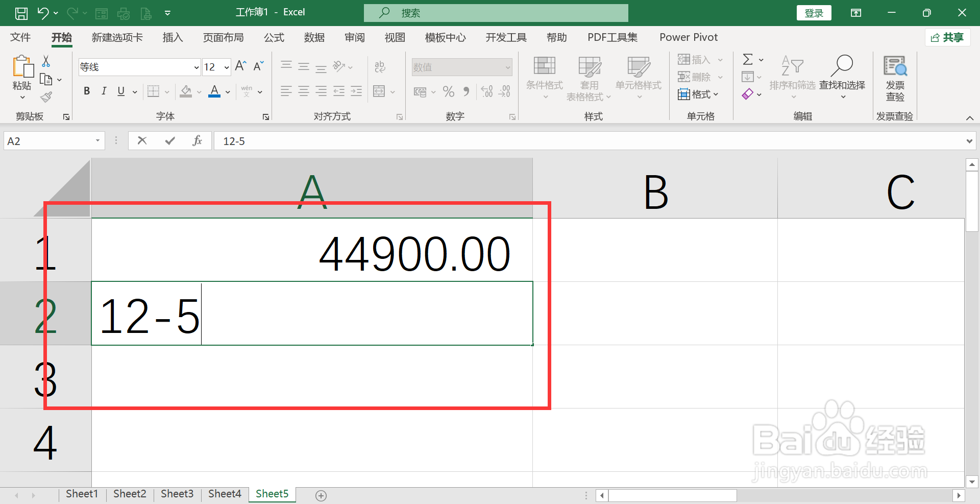Increase font size with large A button
The width and height of the screenshot is (980, 504).
point(240,66)
